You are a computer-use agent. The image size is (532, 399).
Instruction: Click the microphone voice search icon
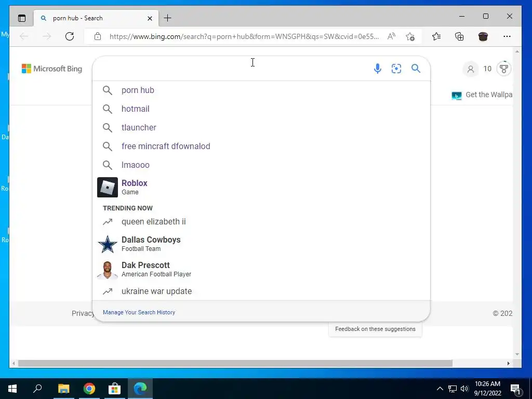click(377, 69)
